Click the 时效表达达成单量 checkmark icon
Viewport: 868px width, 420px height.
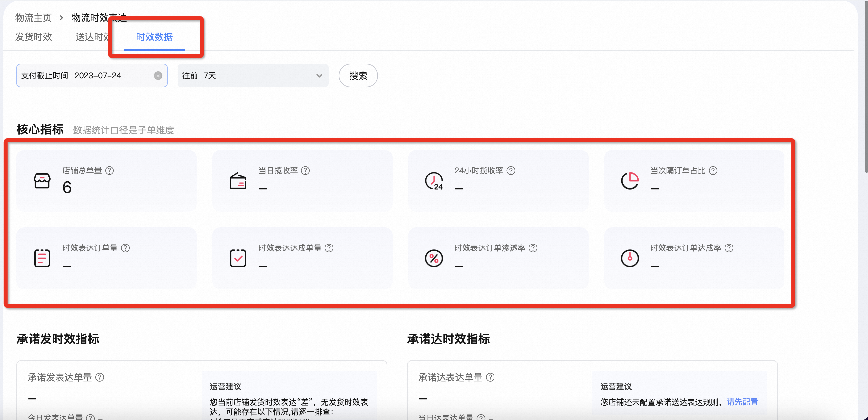238,258
